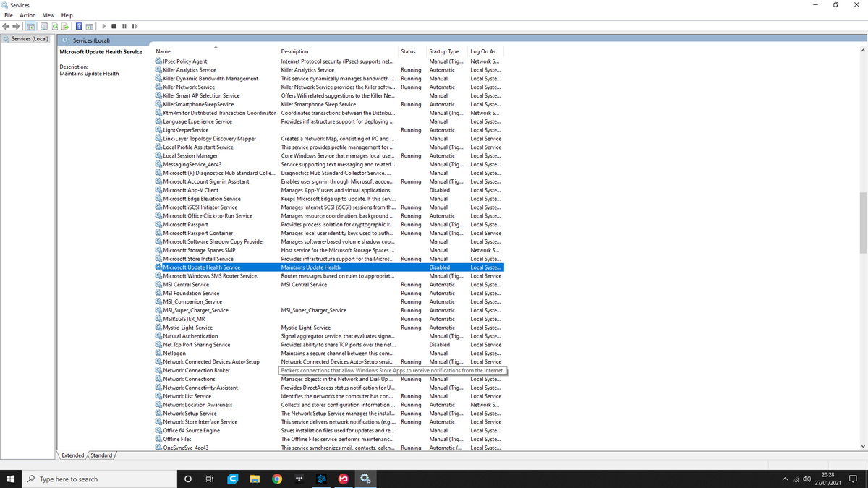
Task: Select the Killer Network Service row
Action: [x=329, y=87]
